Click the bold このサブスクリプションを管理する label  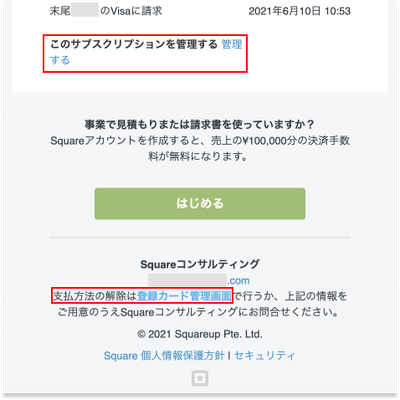point(134,44)
